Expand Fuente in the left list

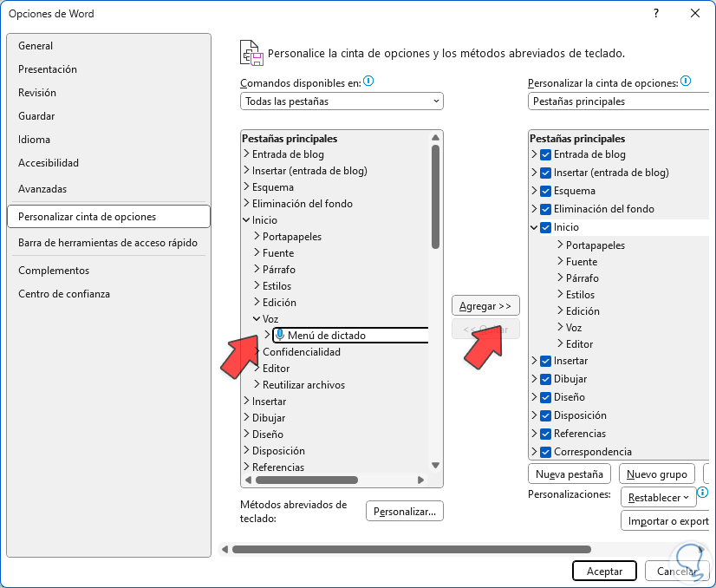257,252
